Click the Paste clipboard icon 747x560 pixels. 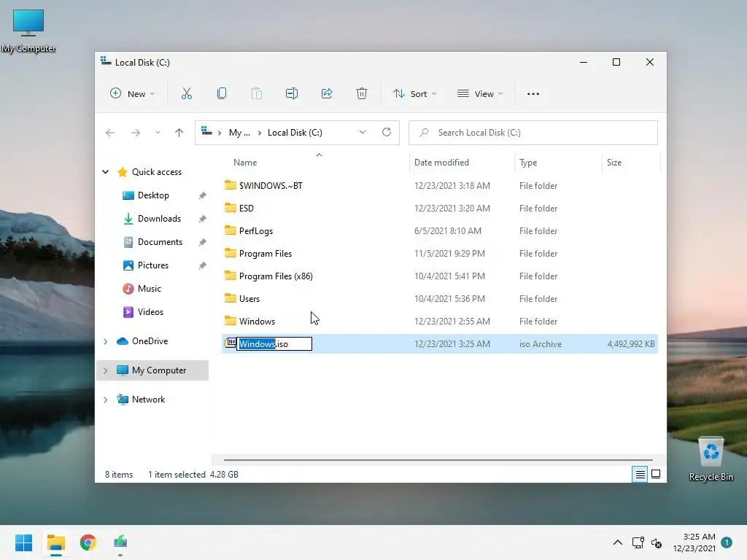tap(257, 94)
